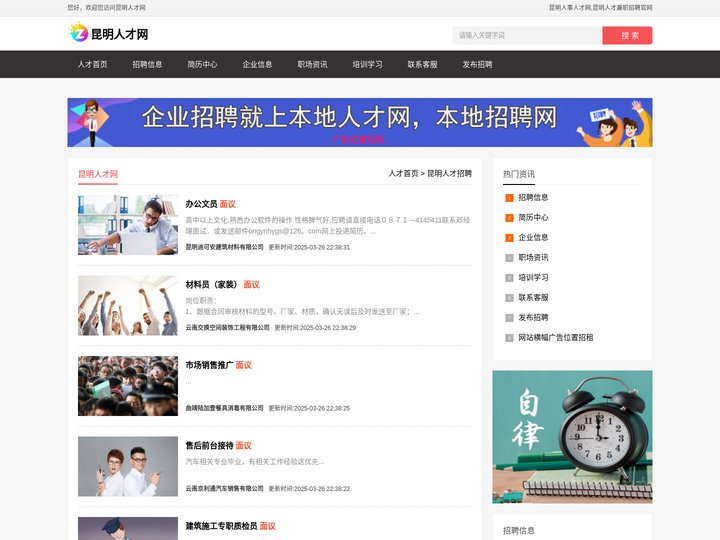The image size is (720, 540).
Task: Open the 市场销售推广 job title link
Action: [209, 365]
